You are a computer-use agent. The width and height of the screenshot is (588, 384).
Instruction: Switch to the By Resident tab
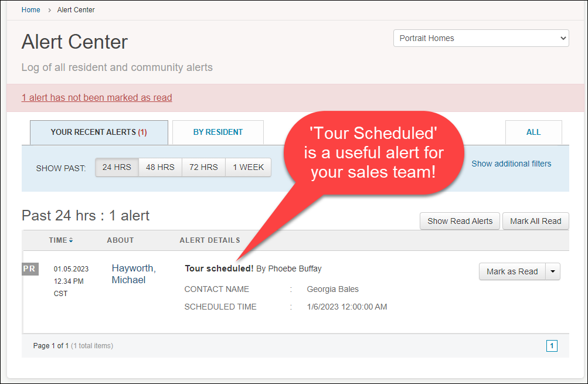pyautogui.click(x=218, y=132)
